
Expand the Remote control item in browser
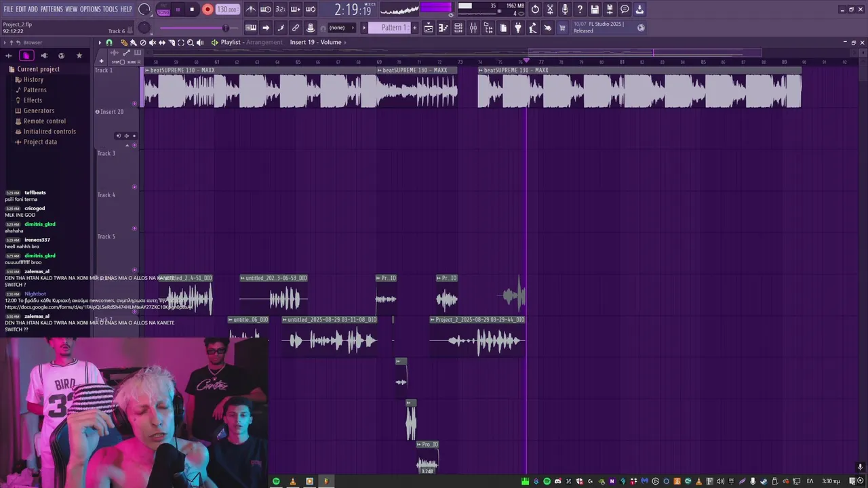click(40, 121)
